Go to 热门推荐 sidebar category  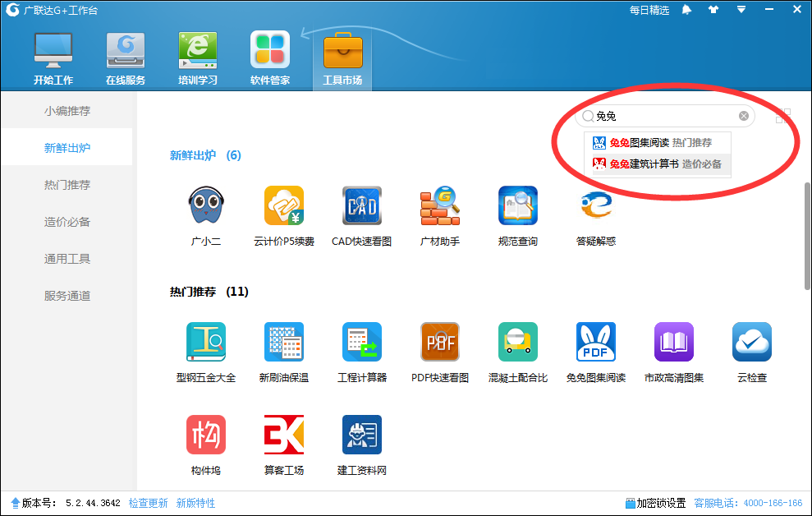point(67,185)
